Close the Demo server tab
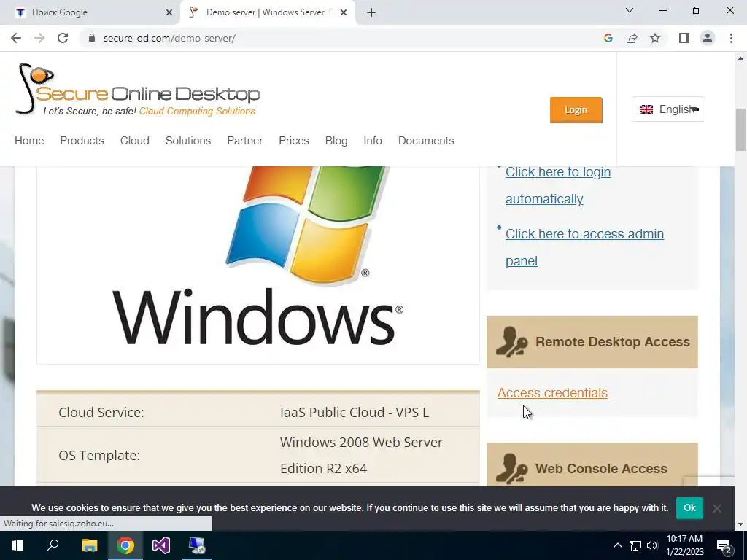 (344, 12)
